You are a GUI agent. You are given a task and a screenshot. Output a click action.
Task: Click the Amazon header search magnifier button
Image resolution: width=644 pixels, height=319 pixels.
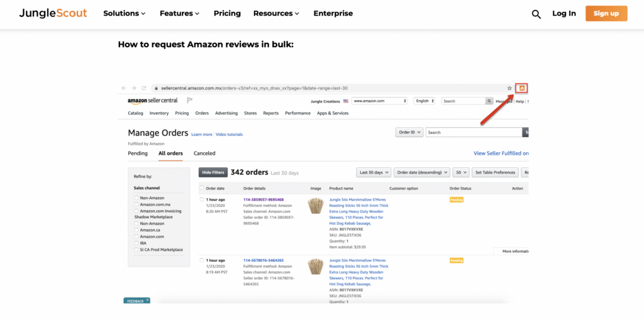pyautogui.click(x=489, y=101)
